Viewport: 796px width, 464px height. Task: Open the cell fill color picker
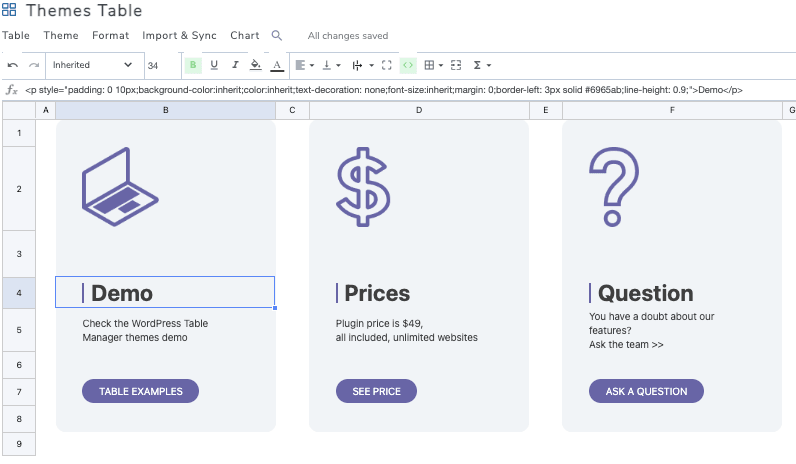[256, 65]
